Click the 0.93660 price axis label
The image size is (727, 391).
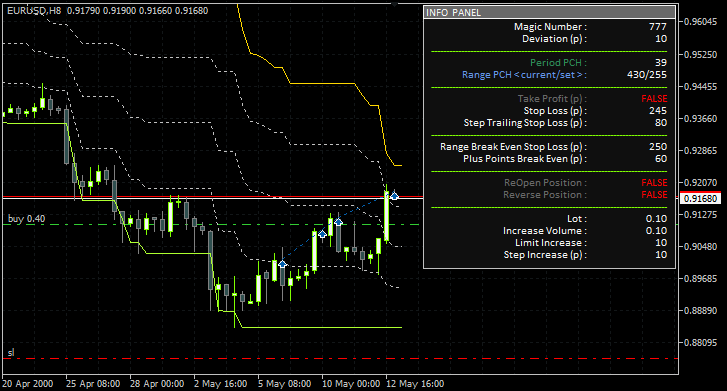701,119
